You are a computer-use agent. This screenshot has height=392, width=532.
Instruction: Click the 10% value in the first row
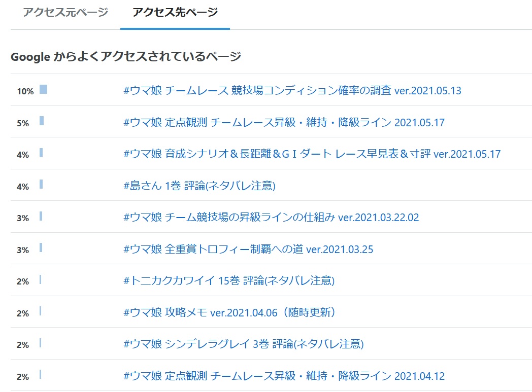tap(25, 91)
